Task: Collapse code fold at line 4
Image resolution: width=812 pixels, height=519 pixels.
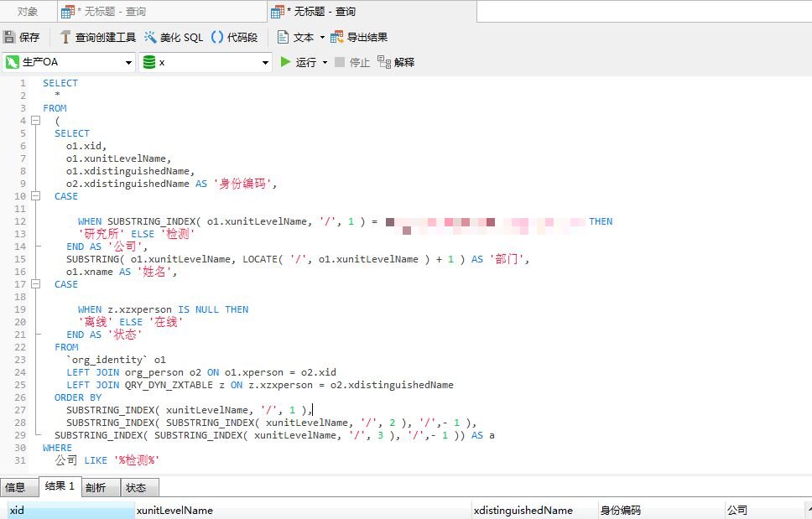Action: [x=36, y=121]
